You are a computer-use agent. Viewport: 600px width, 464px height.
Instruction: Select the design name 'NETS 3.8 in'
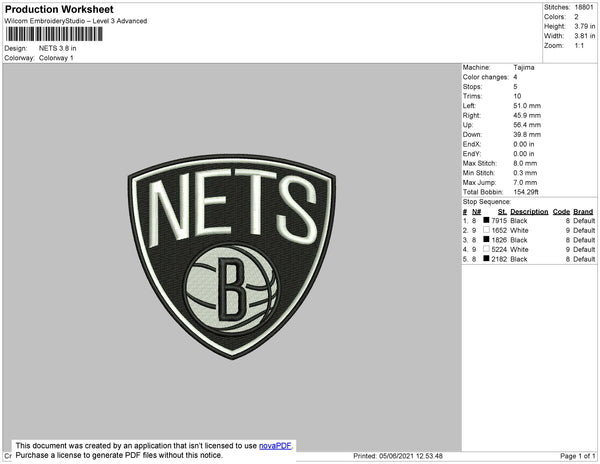[57, 48]
